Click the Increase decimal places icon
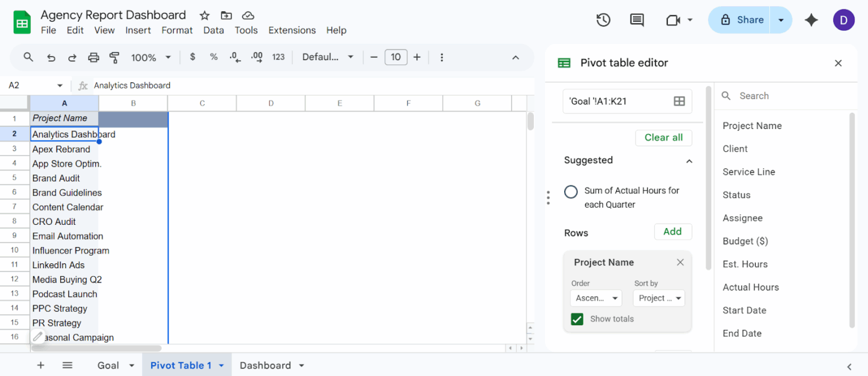 coord(256,57)
